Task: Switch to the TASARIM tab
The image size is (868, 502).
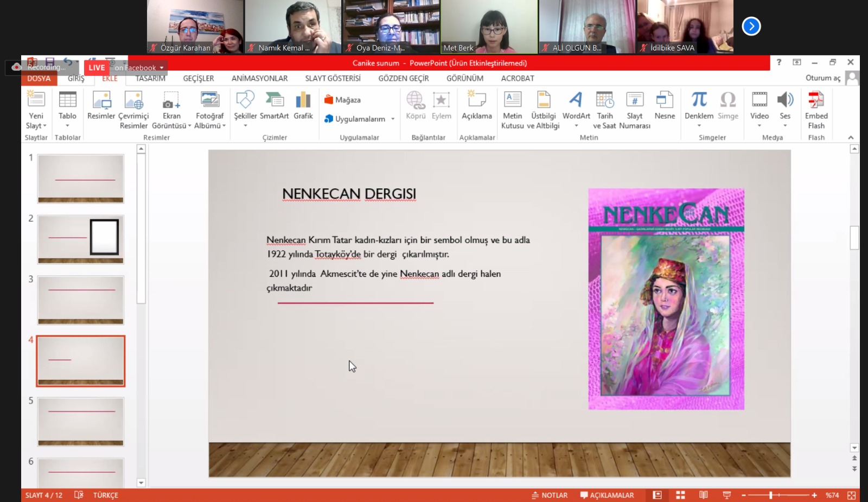Action: 150,78
